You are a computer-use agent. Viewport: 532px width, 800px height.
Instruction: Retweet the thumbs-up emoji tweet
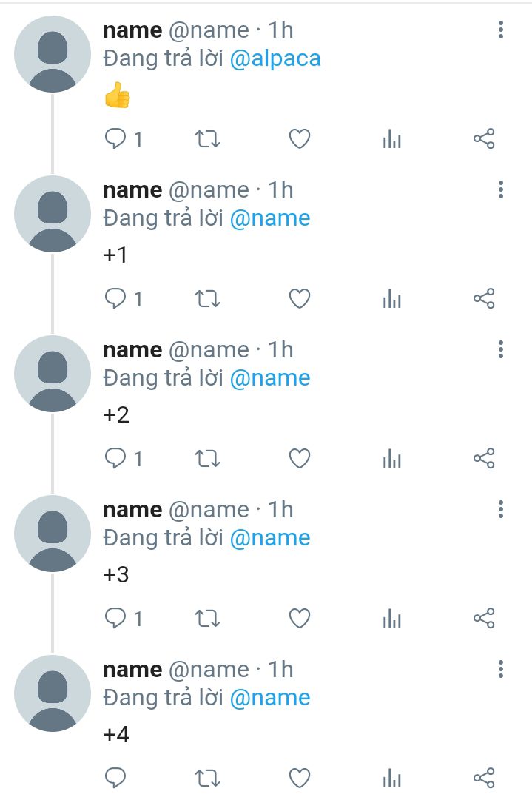pyautogui.click(x=207, y=138)
